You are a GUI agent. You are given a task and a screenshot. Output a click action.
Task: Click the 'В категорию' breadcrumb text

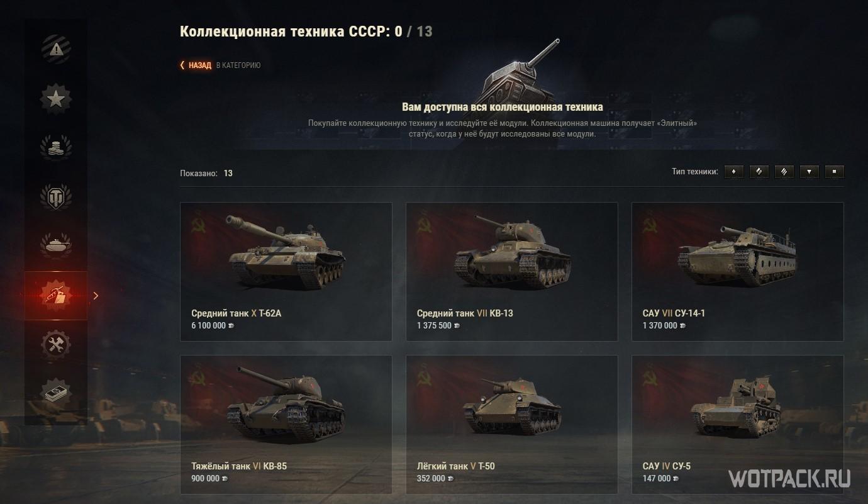pyautogui.click(x=238, y=65)
